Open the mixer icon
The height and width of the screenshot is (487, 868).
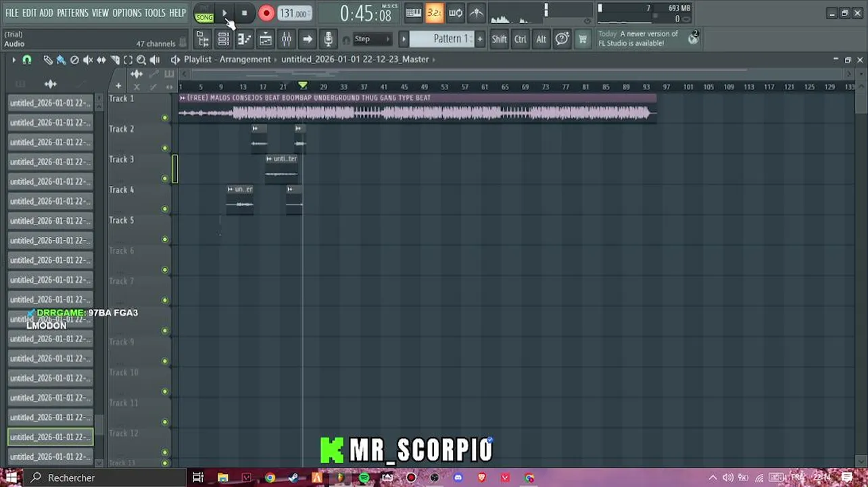pyautogui.click(x=286, y=39)
